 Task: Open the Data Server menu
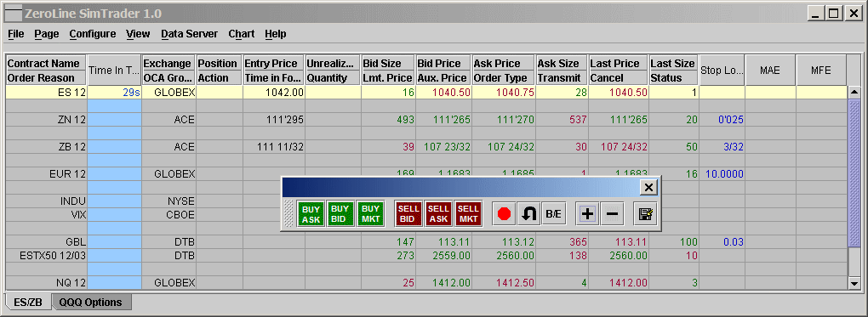(189, 34)
